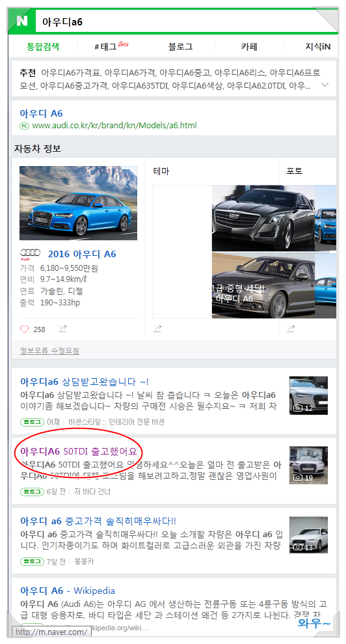The width and height of the screenshot is (346, 644).
Task: Open blog post 아우디A6 50TDI 출고했어요
Action: [79, 451]
